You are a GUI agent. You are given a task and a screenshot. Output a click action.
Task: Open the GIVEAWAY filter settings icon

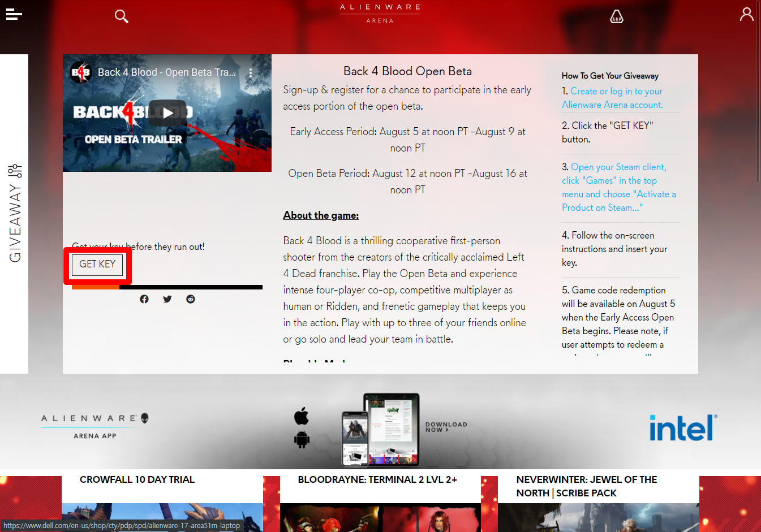[15, 171]
